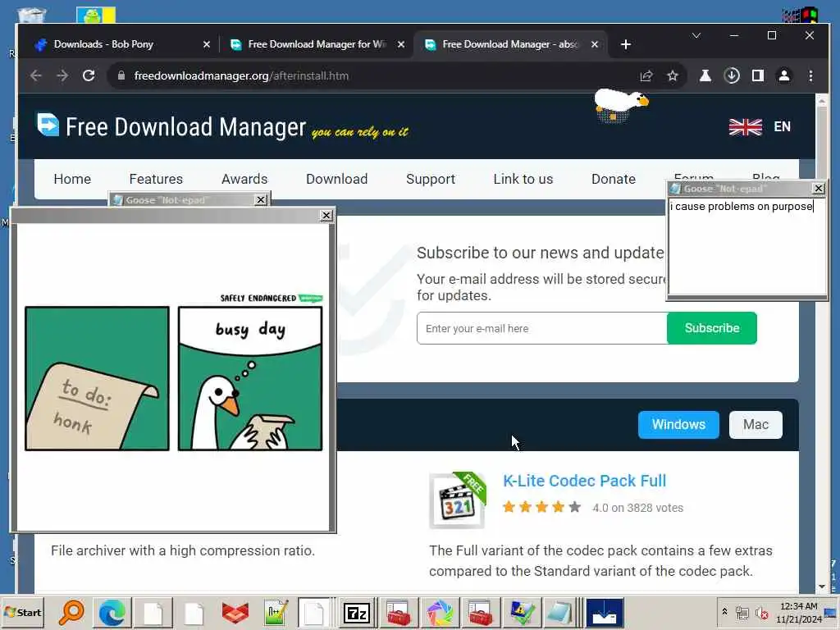Close the Downloads - Bob Pony tab
This screenshot has height=630, width=840.
click(206, 44)
